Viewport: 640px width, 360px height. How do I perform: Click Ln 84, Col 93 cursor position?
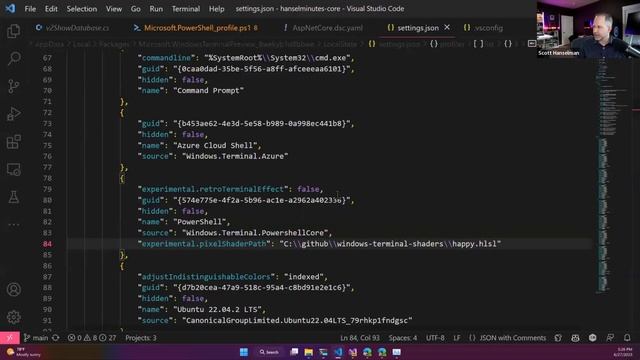coord(360,338)
